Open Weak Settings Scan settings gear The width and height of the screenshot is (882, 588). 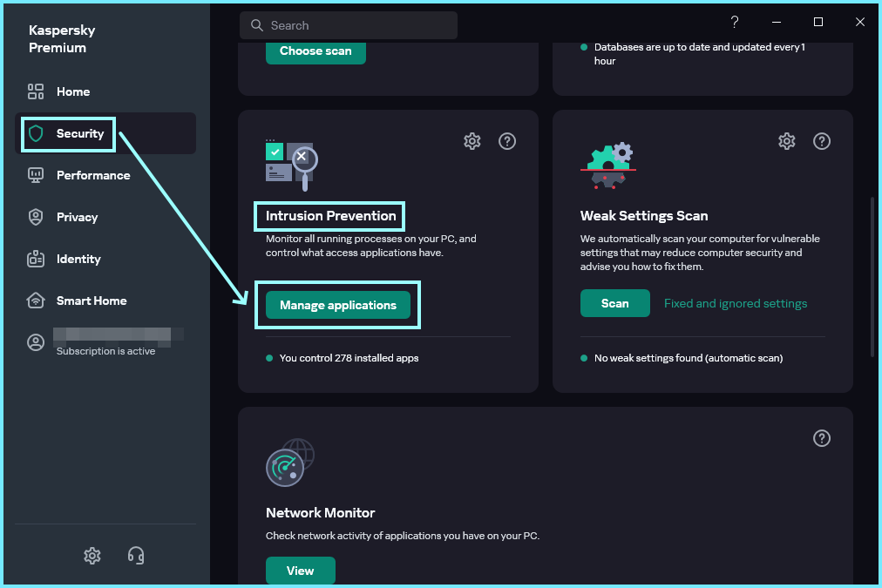coord(787,141)
